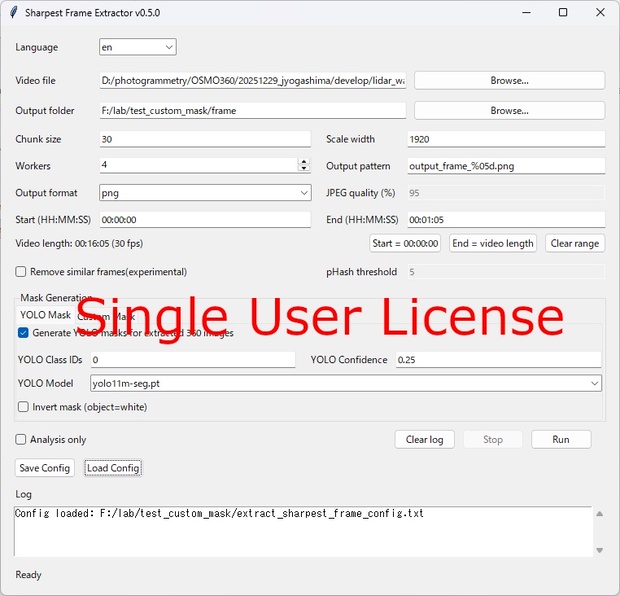Click the YOLO Confidence field
The image size is (620, 596).
[499, 360]
